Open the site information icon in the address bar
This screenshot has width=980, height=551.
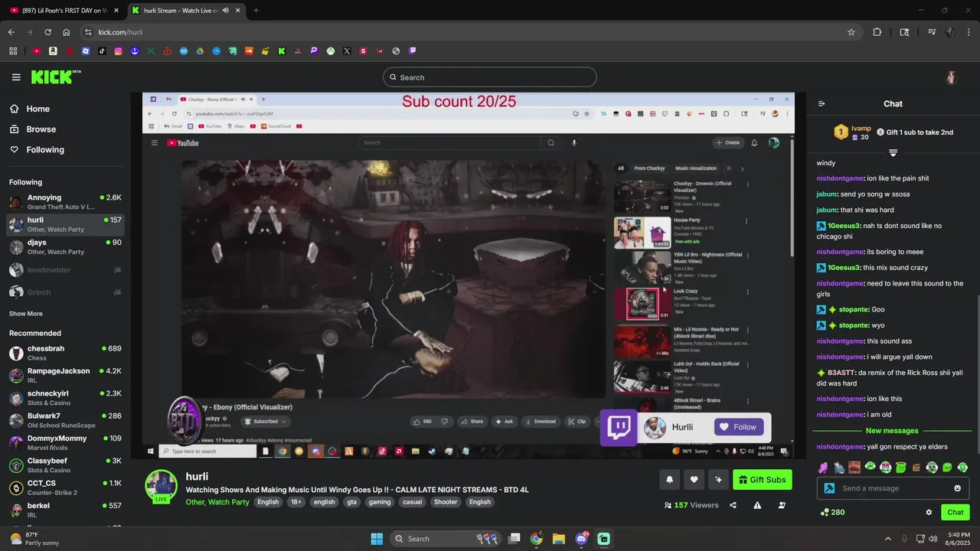pos(88,32)
